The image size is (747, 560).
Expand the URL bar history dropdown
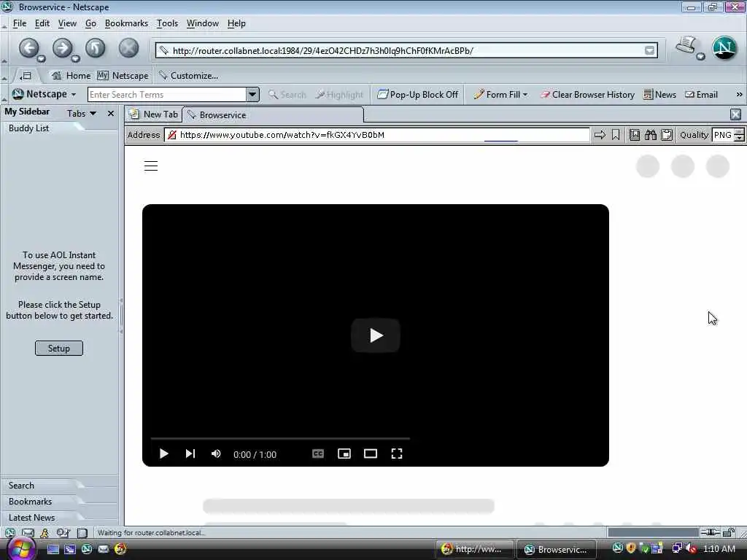point(649,50)
